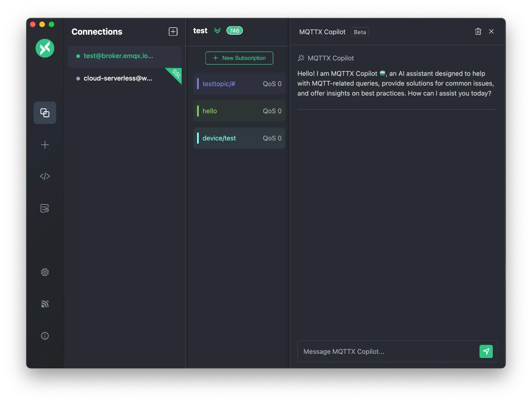
Task: Click green color bar of hello topic
Action: [198, 111]
